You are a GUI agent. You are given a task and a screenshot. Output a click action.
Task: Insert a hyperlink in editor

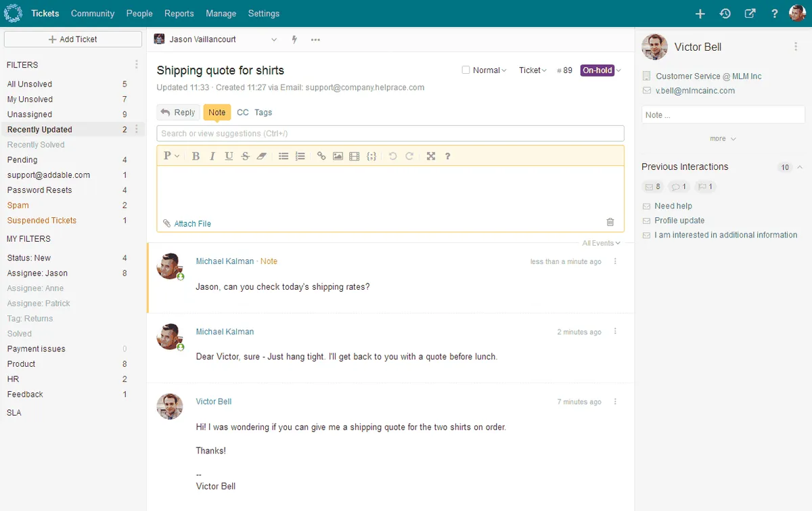(321, 156)
